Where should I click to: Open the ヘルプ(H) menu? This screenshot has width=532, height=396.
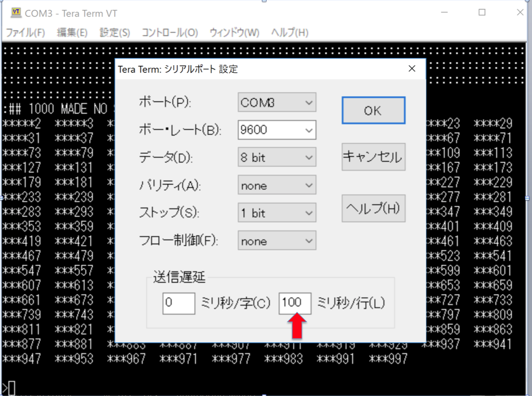290,32
